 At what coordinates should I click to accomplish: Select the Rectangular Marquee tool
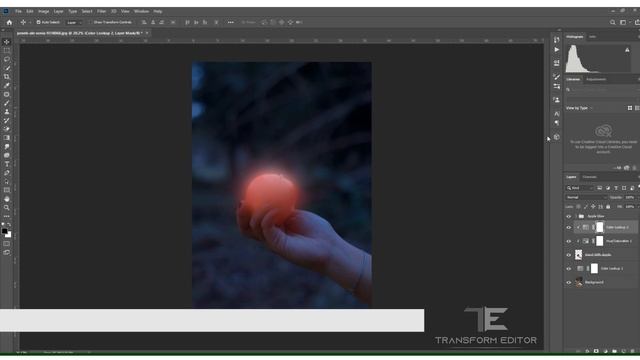click(7, 51)
